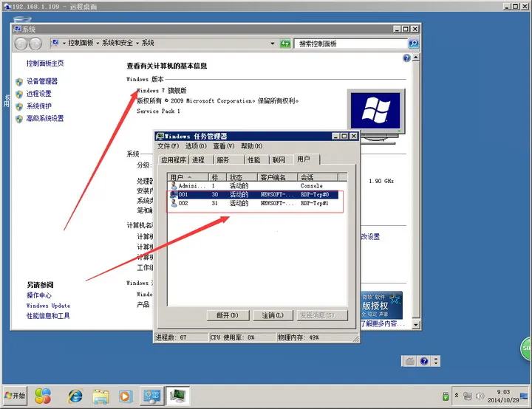Click the 断开(D) disconnect button

click(226, 315)
